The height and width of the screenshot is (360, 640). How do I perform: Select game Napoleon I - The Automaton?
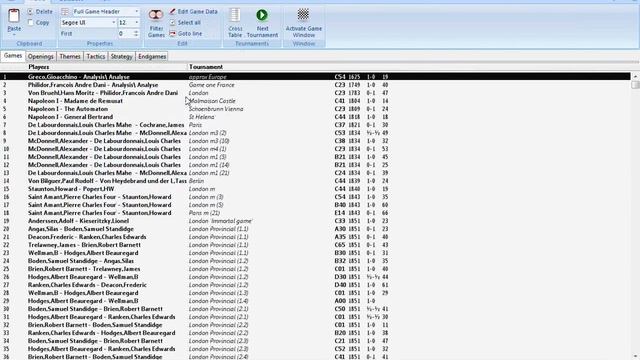316,109
